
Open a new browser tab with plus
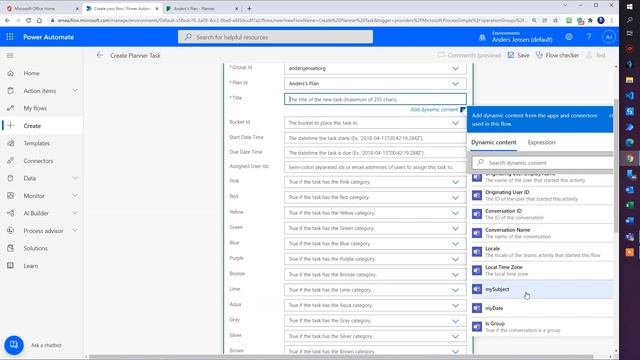click(249, 8)
